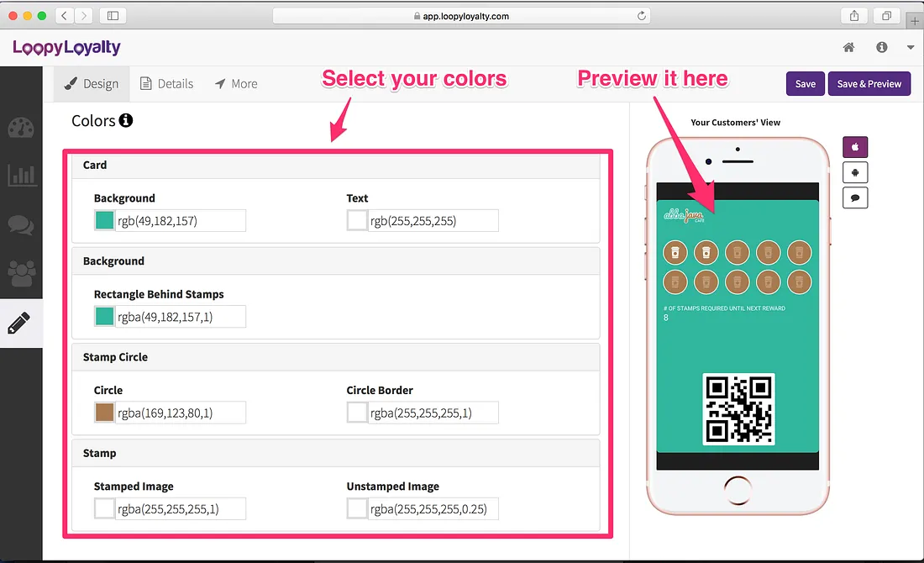Switch preview to Apple device view
The width and height of the screenshot is (924, 563).
click(x=855, y=147)
